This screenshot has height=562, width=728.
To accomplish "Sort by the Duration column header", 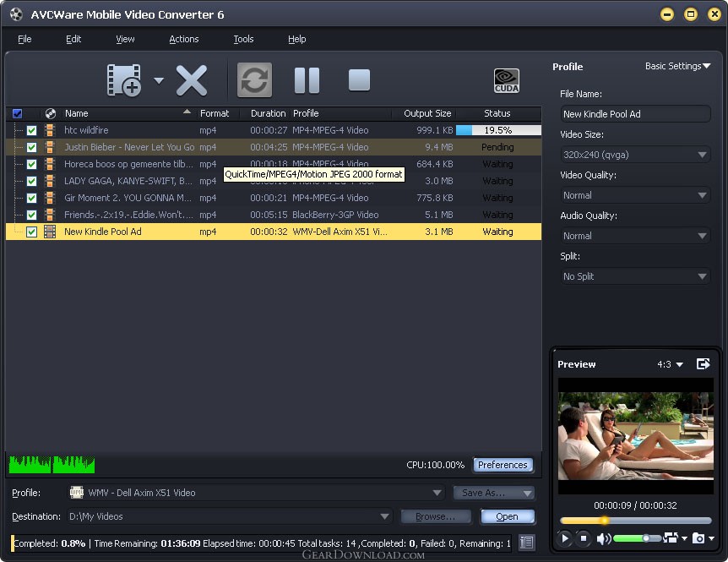I will coord(268,113).
